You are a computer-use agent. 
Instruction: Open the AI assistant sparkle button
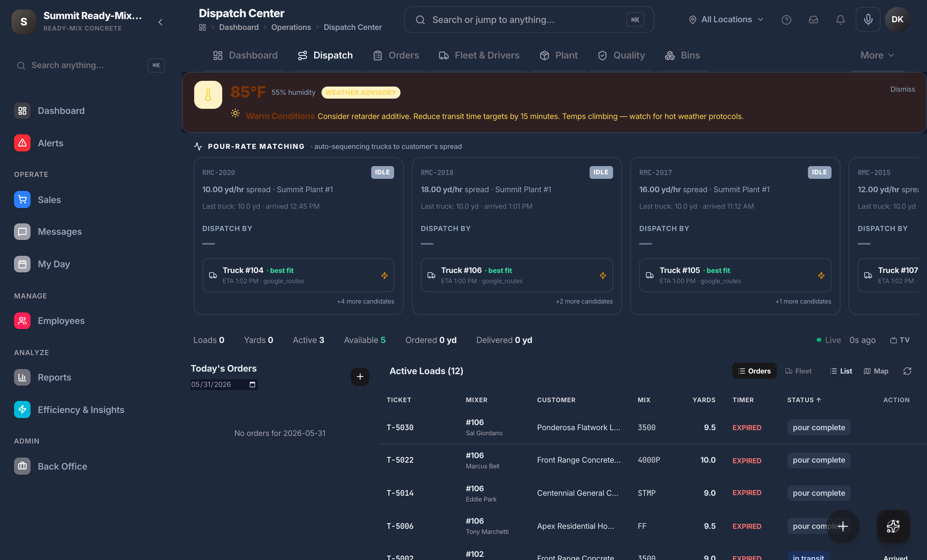pos(893,526)
